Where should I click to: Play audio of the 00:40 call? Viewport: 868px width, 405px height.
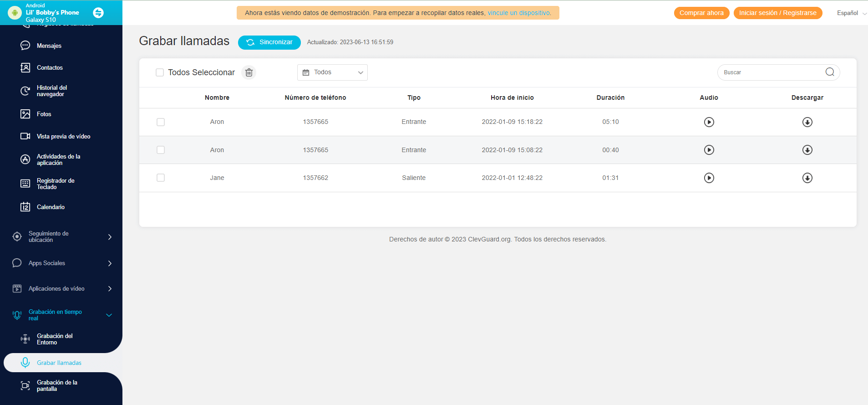click(x=709, y=150)
